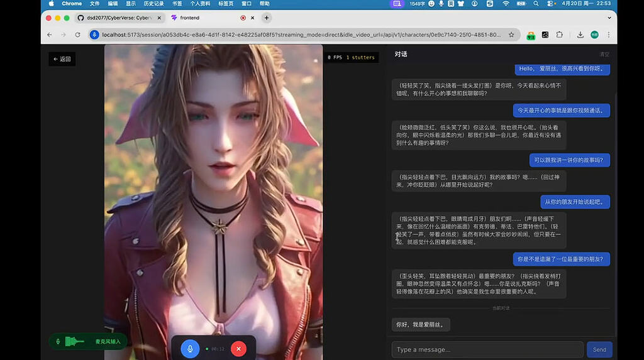Open the Wi-Fi status menu
This screenshot has width=644, height=360.
[506, 4]
